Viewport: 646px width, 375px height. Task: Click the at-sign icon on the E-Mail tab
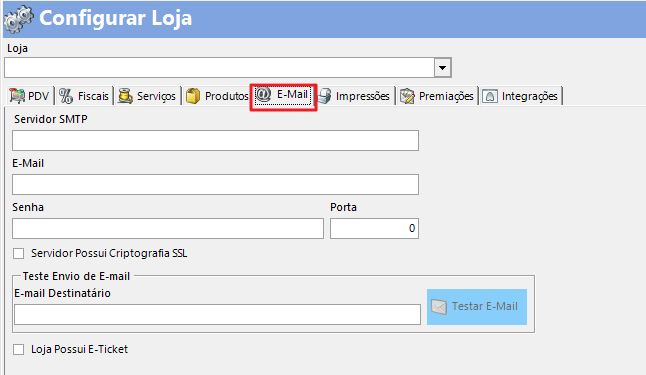263,94
